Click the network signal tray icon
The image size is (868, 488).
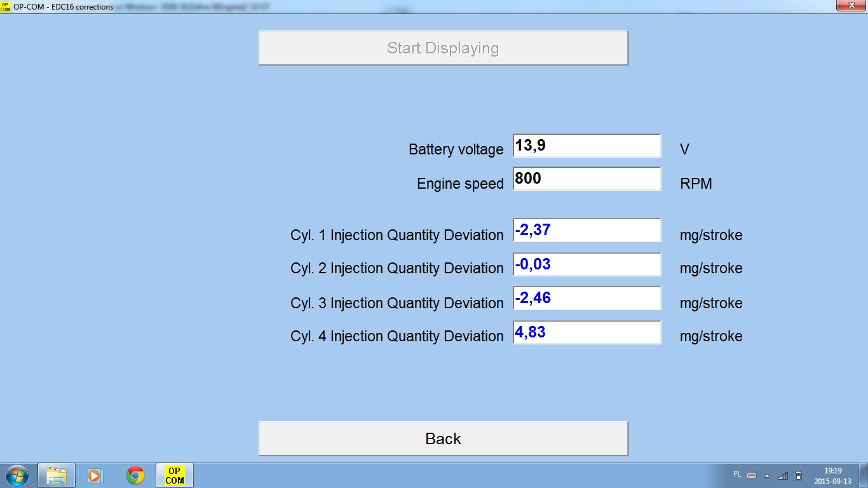coord(783,475)
